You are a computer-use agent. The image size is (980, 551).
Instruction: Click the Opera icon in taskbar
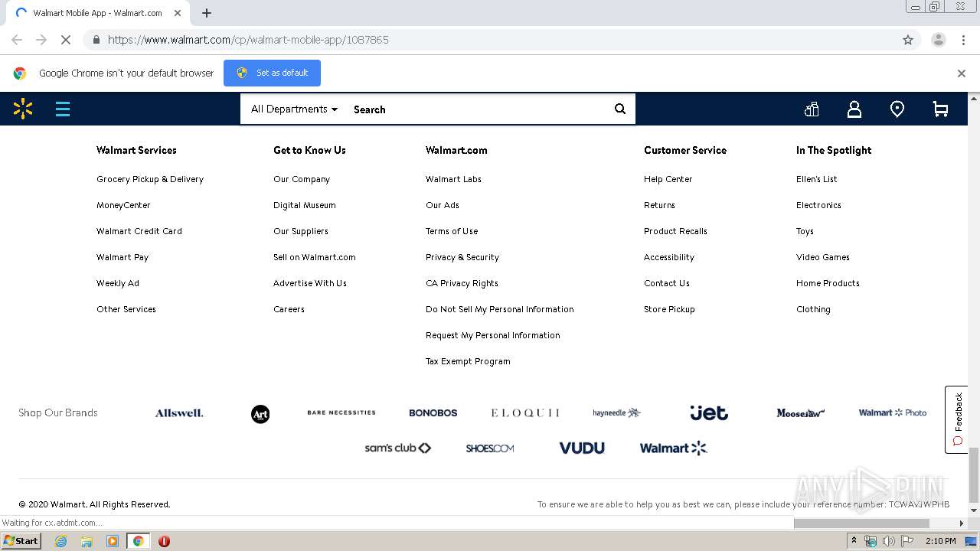coord(164,541)
